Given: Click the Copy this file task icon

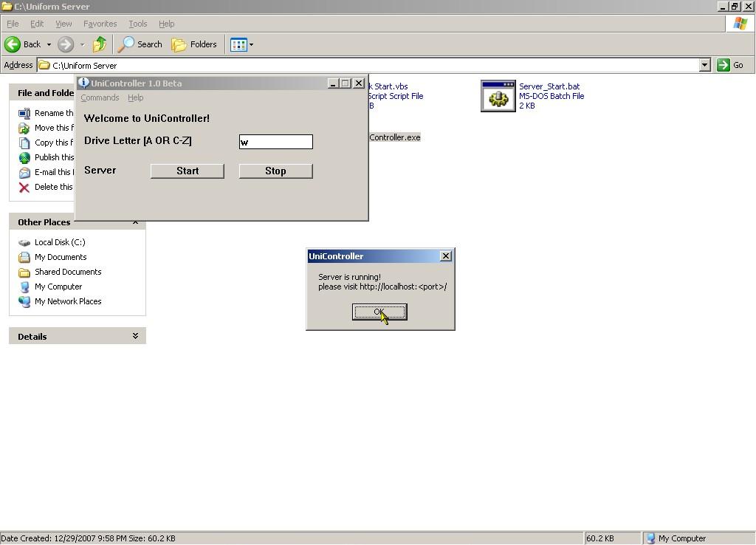Looking at the screenshot, I should tap(24, 143).
